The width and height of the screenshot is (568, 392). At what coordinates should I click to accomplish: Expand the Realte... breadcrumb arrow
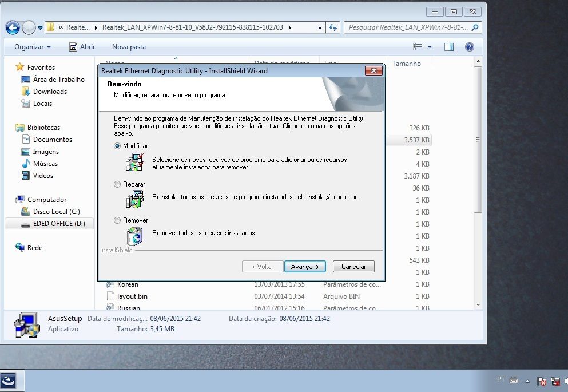coord(96,27)
